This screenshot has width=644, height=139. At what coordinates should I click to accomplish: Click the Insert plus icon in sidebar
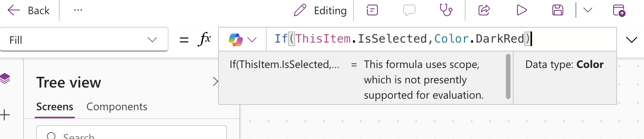[x=5, y=115]
